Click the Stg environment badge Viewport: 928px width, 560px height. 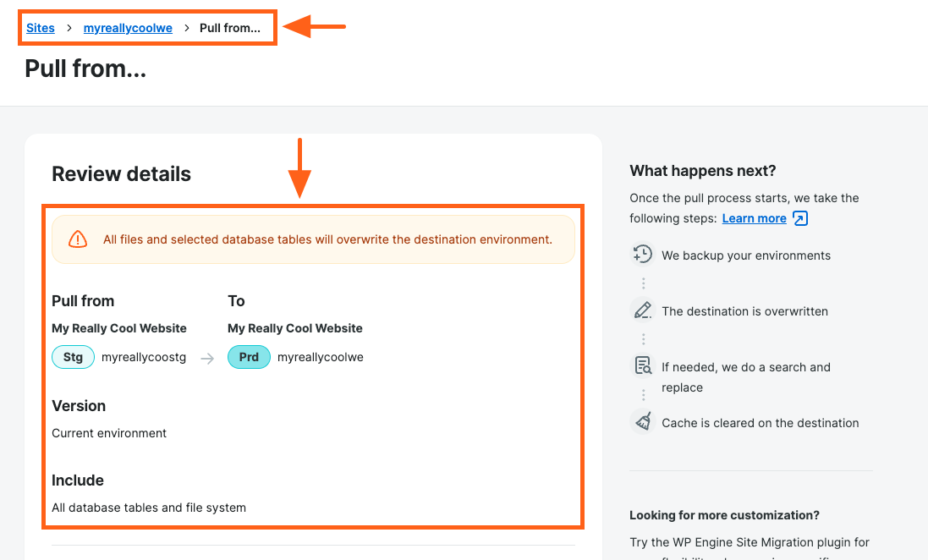point(74,357)
